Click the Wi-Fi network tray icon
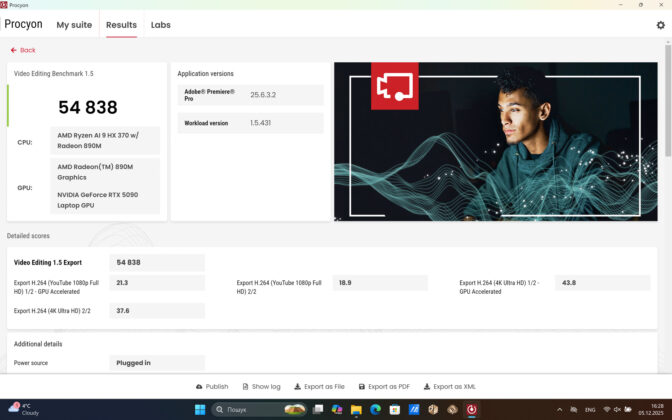The image size is (672, 420). (x=606, y=410)
